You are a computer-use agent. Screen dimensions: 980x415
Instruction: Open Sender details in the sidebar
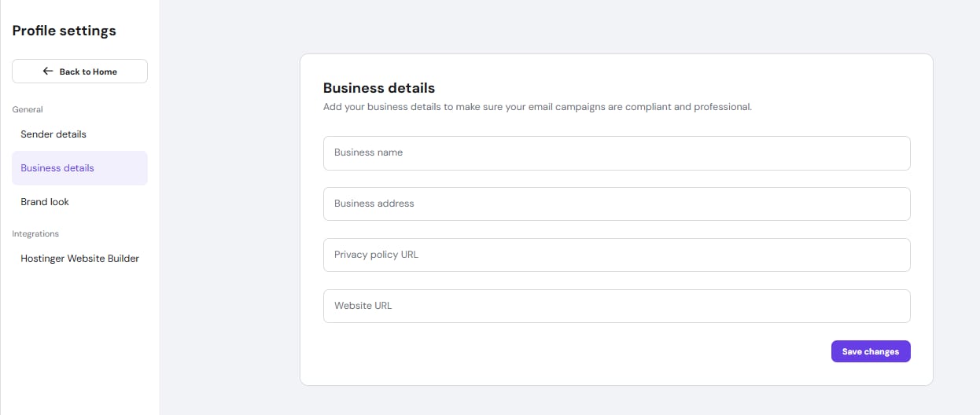(53, 134)
